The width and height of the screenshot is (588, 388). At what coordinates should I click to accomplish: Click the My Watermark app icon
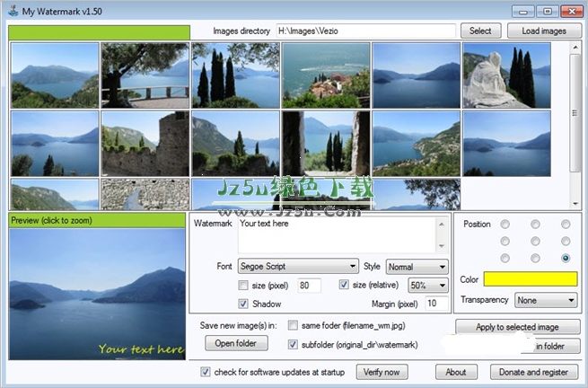(13, 11)
